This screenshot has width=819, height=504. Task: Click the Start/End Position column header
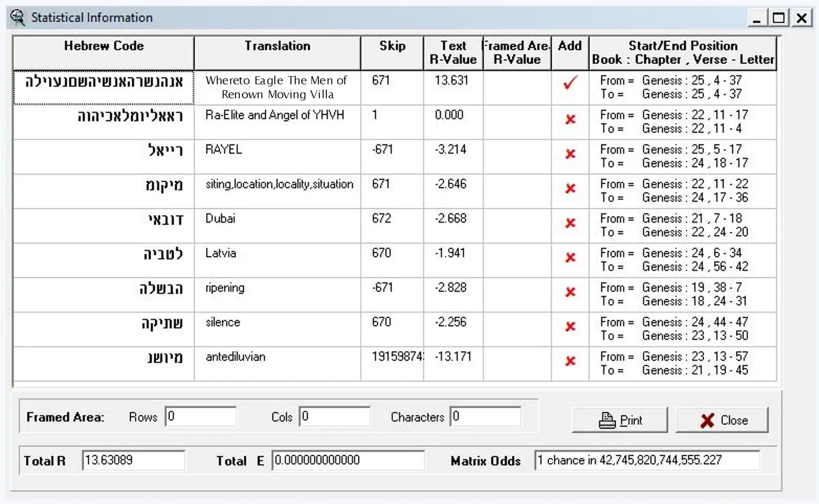click(x=683, y=52)
